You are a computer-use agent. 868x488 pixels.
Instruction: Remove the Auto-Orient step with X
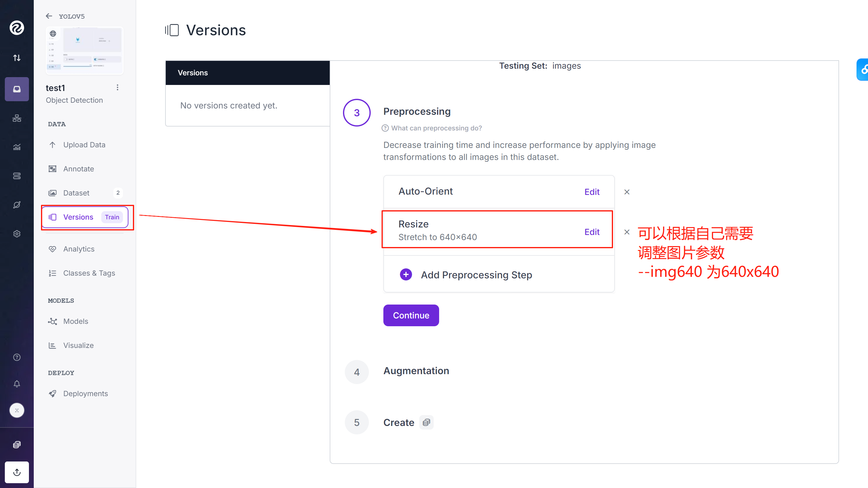(627, 192)
